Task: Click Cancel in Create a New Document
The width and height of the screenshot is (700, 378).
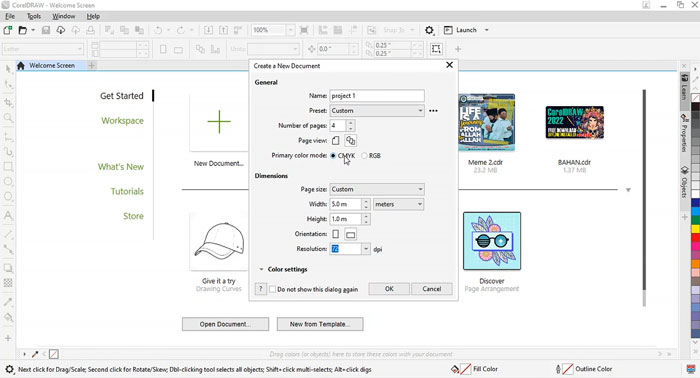Action: point(431,289)
